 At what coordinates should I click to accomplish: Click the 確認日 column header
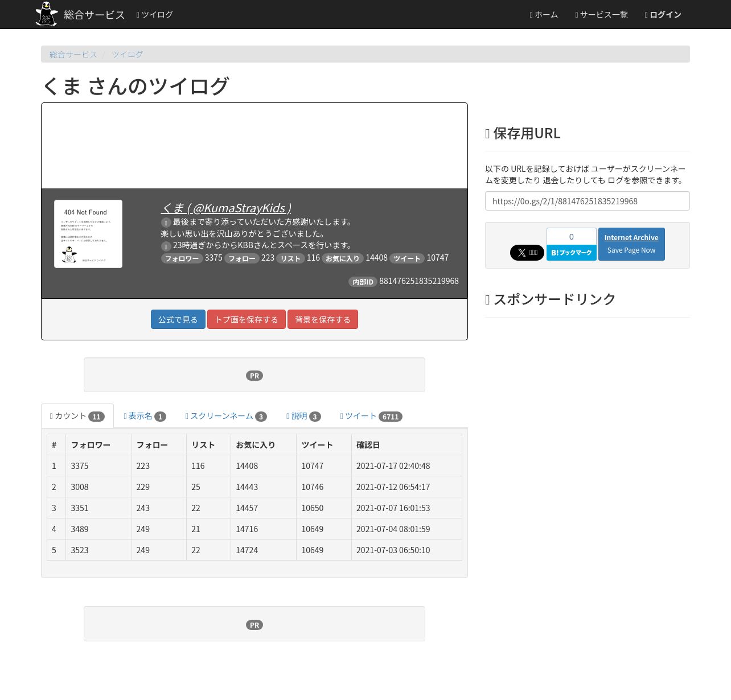tap(406, 445)
